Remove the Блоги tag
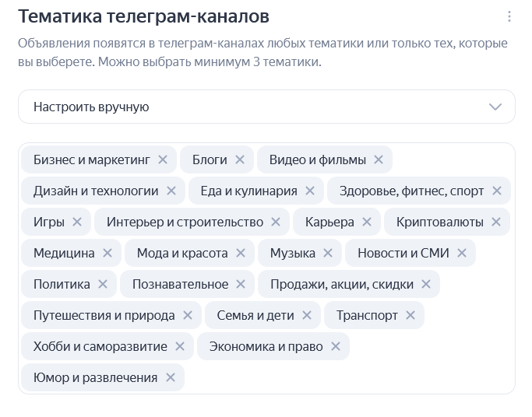532x417 pixels. (240, 159)
